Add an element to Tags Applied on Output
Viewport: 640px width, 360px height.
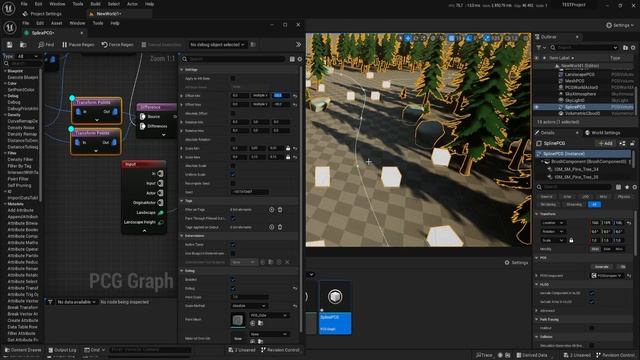tap(271, 227)
